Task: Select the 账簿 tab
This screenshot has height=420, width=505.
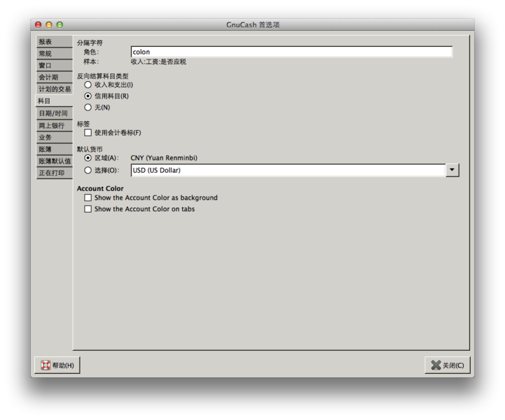Action: click(54, 149)
